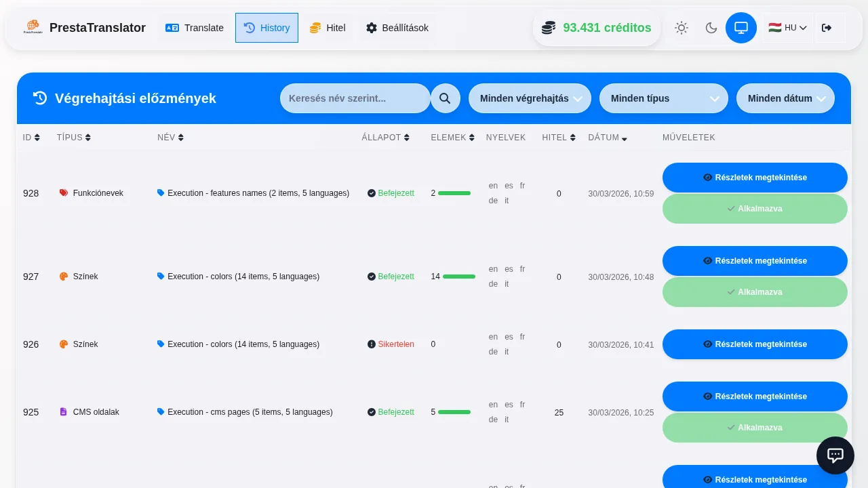View details for execution 926
Screen dimensions: 868x488
point(755,344)
